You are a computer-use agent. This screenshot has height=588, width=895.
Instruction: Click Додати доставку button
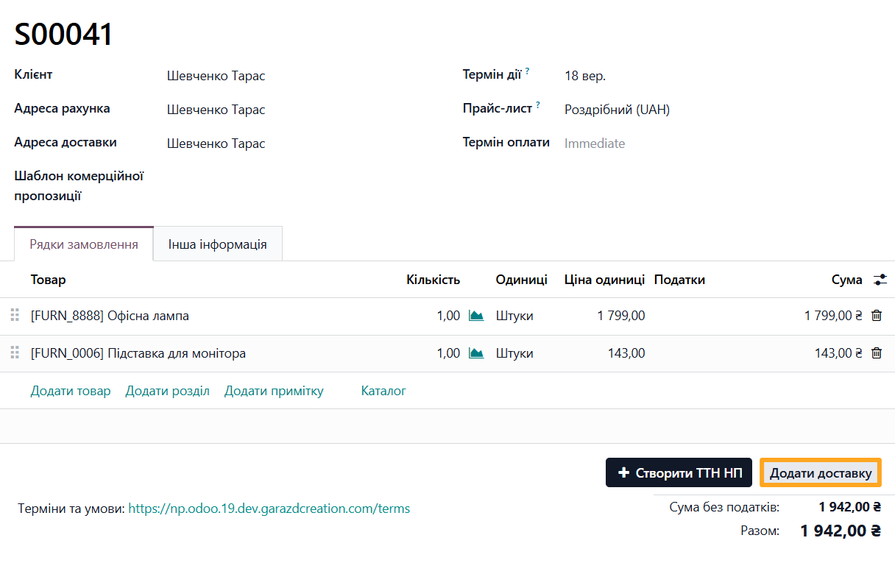(x=821, y=473)
